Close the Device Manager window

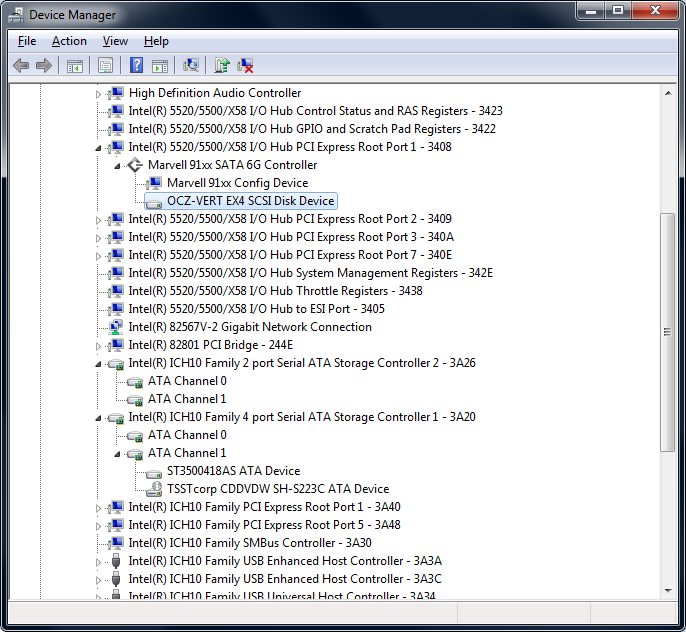655,11
